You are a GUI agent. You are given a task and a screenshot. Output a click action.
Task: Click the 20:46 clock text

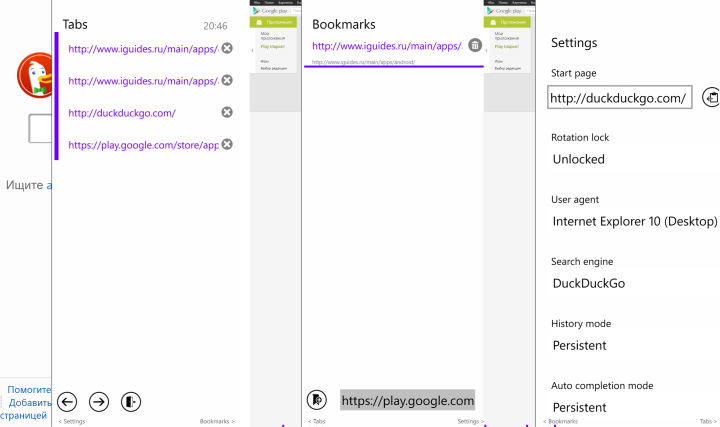point(215,26)
